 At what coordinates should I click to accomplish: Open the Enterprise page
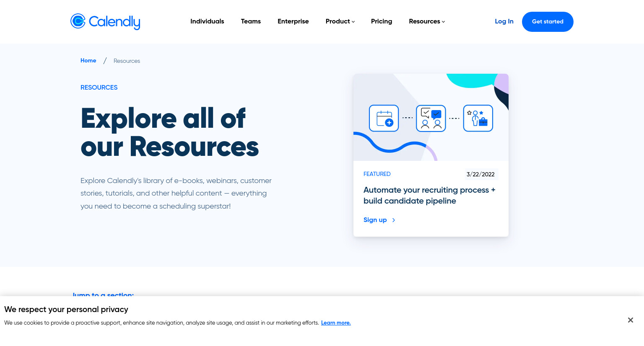pos(293,21)
